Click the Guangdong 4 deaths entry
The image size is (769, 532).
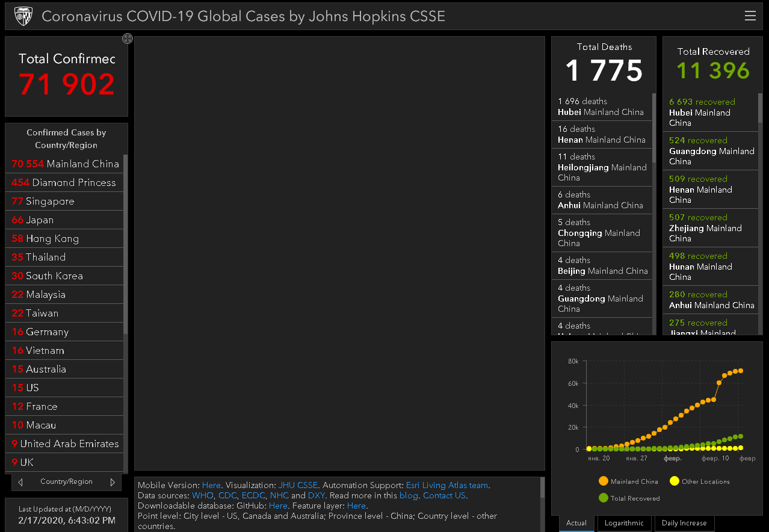pos(602,298)
